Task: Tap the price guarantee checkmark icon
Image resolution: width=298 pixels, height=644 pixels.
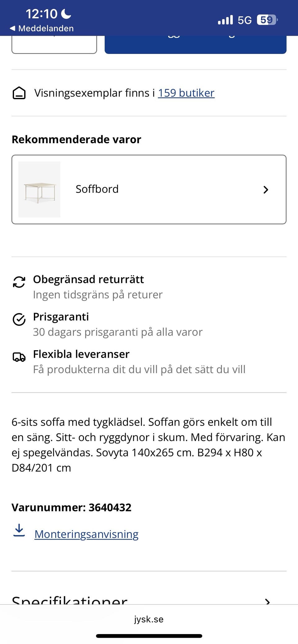Action: [x=19, y=319]
